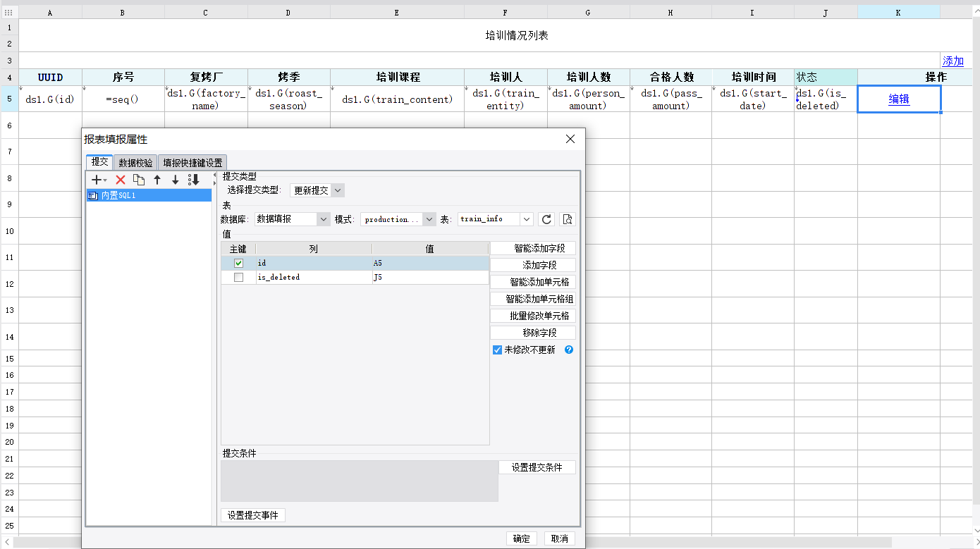The width and height of the screenshot is (980, 549).
Task: Click the 列 table header
Action: coord(314,249)
